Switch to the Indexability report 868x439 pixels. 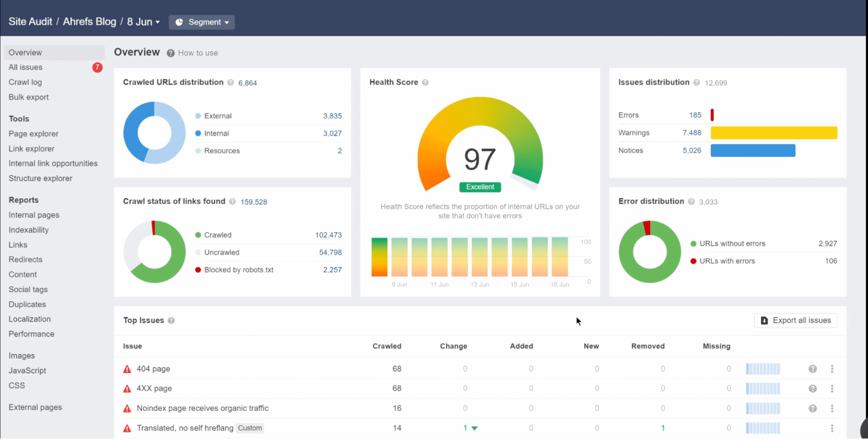coord(29,230)
